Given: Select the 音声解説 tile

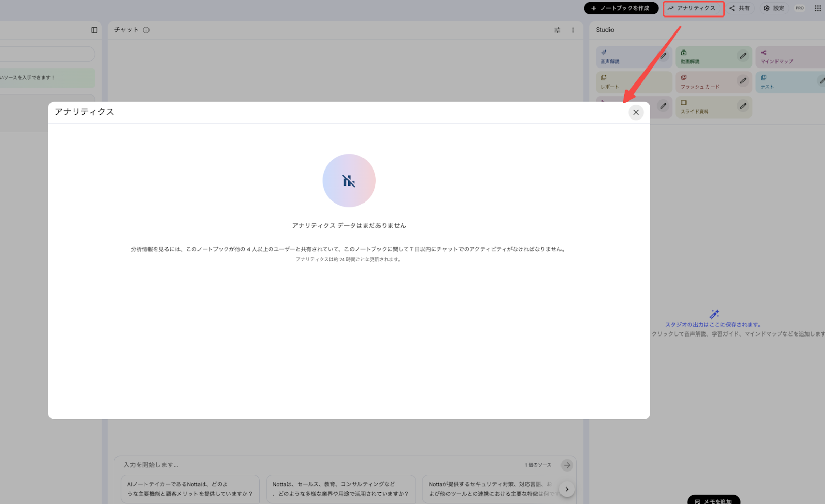Looking at the screenshot, I should pyautogui.click(x=624, y=57).
